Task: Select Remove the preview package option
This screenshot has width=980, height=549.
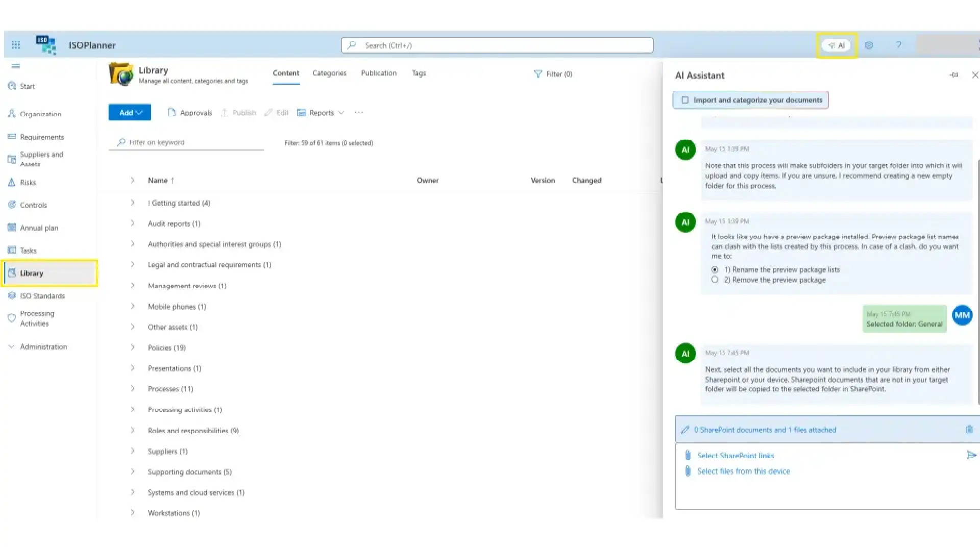Action: click(715, 280)
